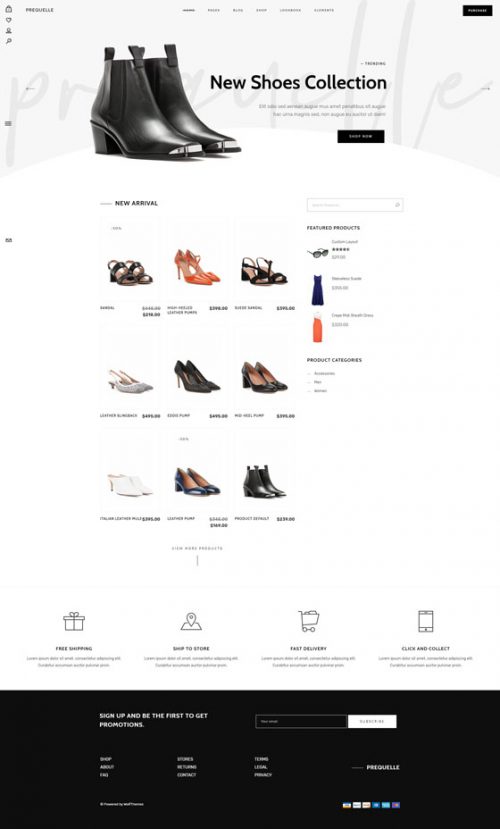Viewport: 500px width, 829px height.
Task: Open the hamburger side menu icon
Action: 8,124
